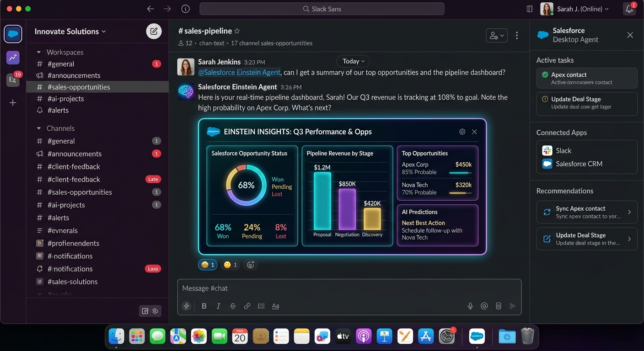Select the analytics icon in the left rail
Screen dimensions: 644x351
[x=13, y=57]
